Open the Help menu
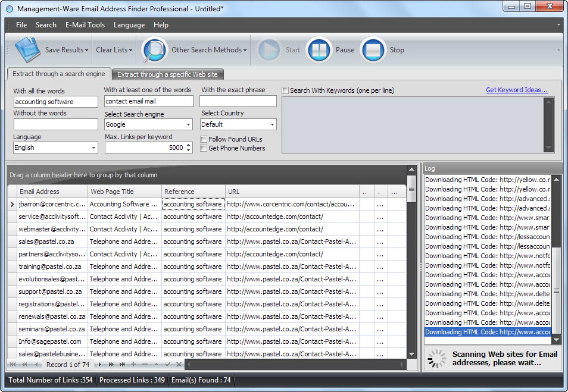Screen dimensions: 568x392 pyautogui.click(x=161, y=25)
